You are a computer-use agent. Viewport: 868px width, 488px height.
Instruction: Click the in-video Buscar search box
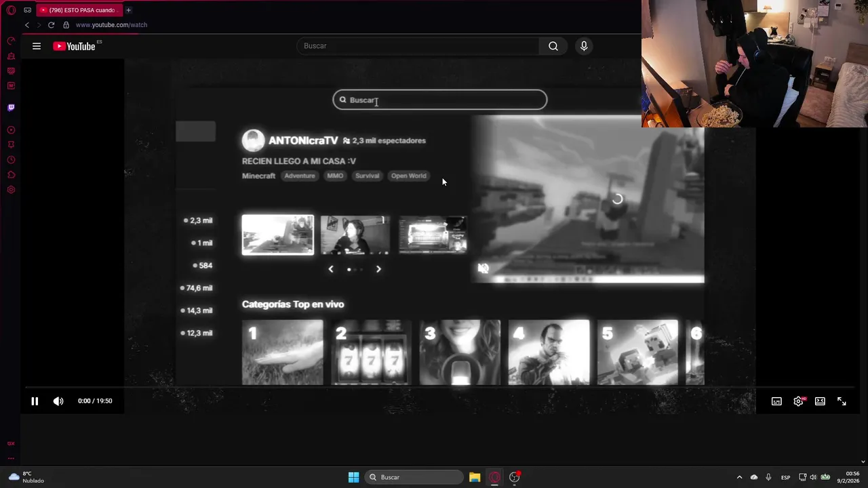coord(439,100)
